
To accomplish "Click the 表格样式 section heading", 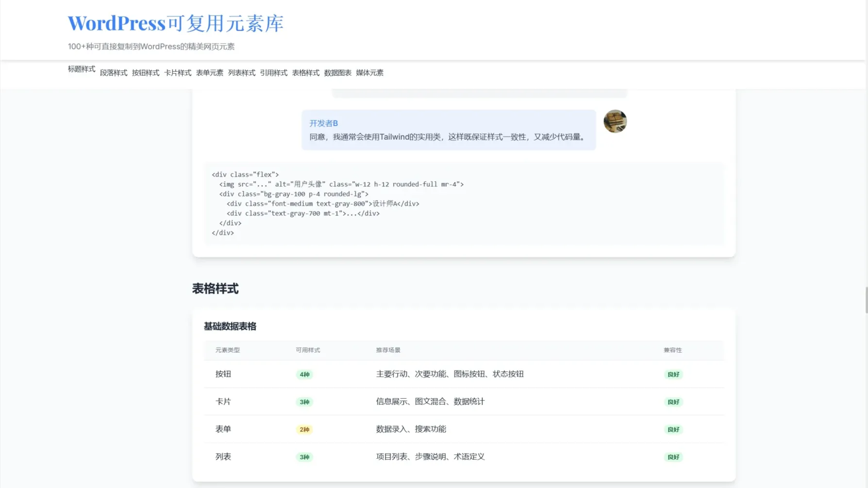I will tap(215, 289).
